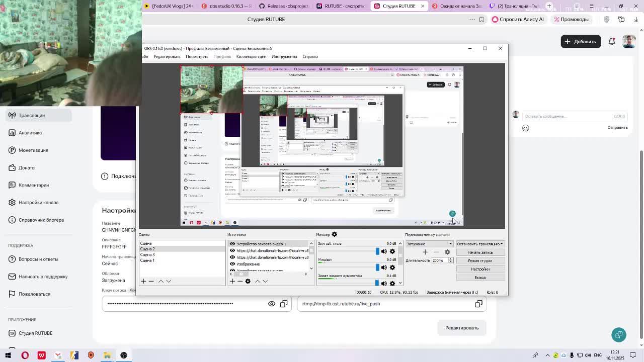The height and width of the screenshot is (362, 644).
Task: Toggle visibility of second donationalerts chat source
Action: point(232,257)
